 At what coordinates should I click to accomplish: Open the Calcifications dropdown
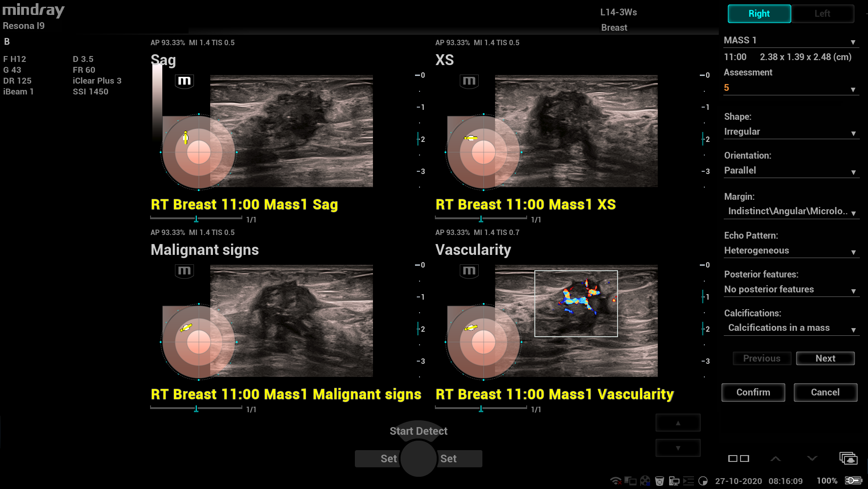[790, 328]
